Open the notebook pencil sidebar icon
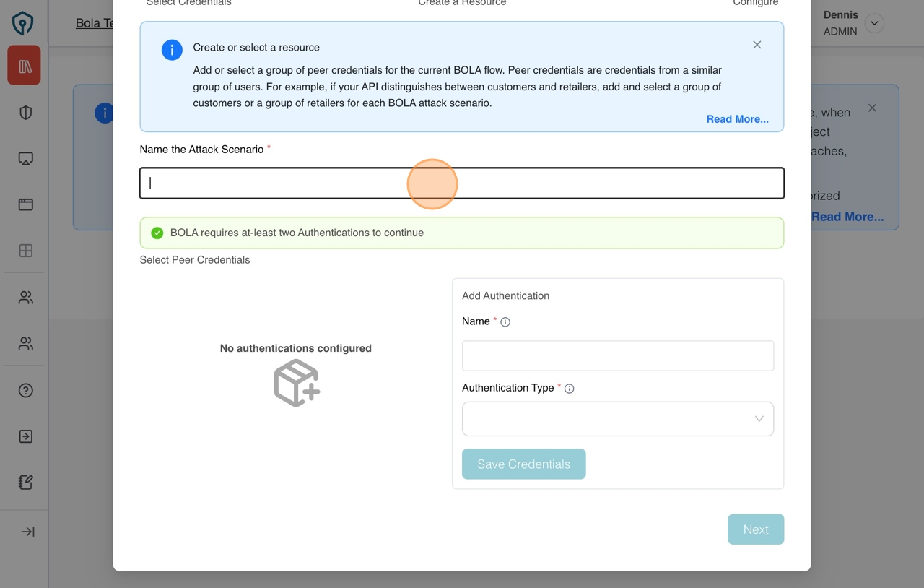The width and height of the screenshot is (924, 588). [26, 483]
